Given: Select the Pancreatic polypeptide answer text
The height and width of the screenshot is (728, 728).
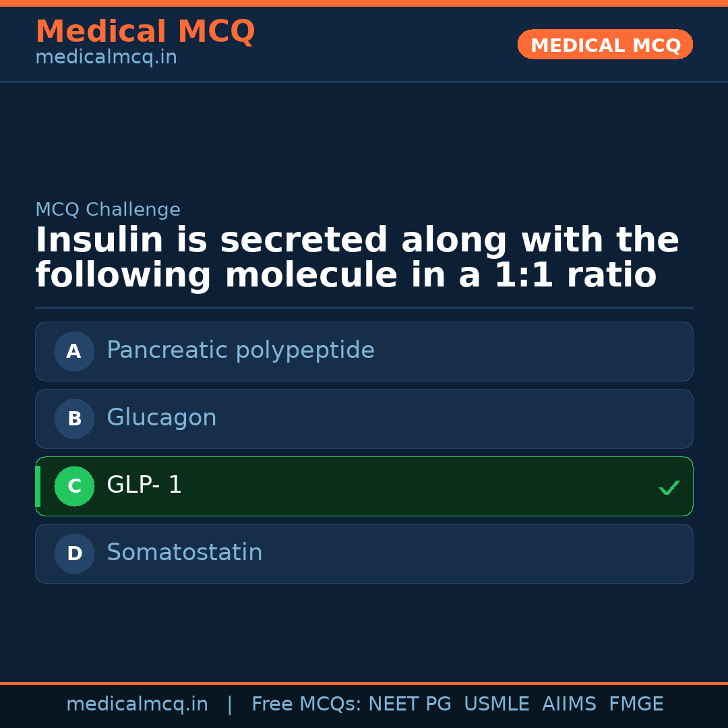Looking at the screenshot, I should (240, 351).
